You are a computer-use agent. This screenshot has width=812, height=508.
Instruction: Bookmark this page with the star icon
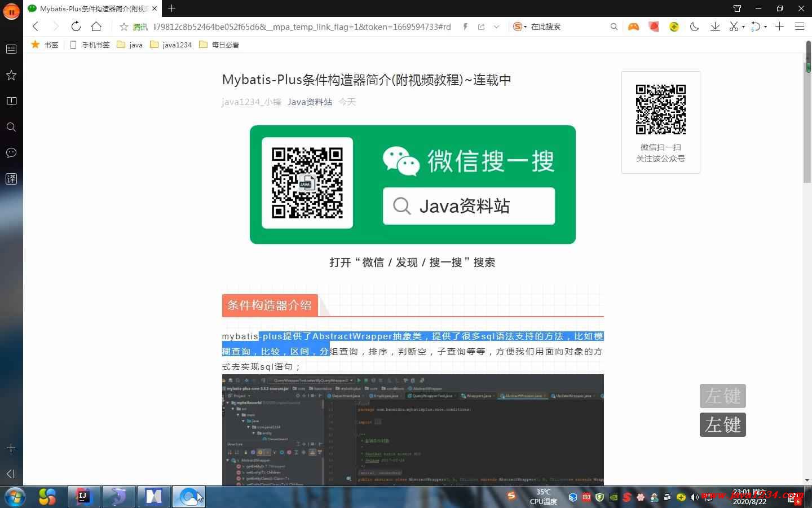click(123, 27)
